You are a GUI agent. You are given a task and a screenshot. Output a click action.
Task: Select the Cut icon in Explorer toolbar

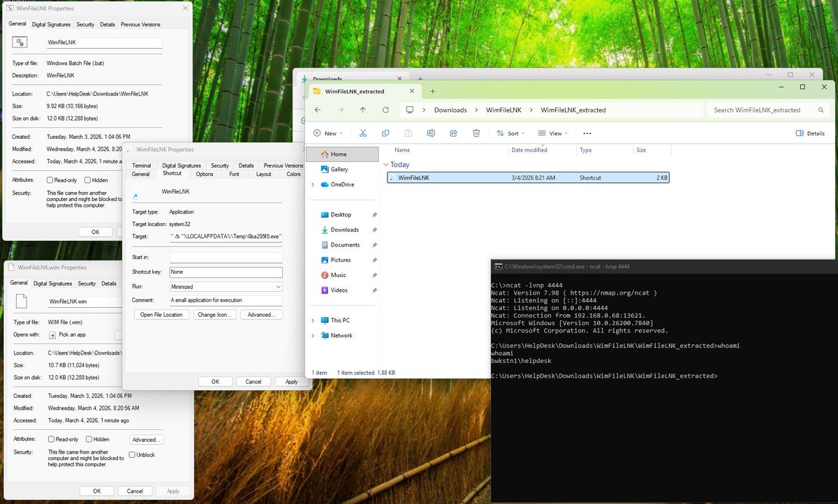(362, 133)
